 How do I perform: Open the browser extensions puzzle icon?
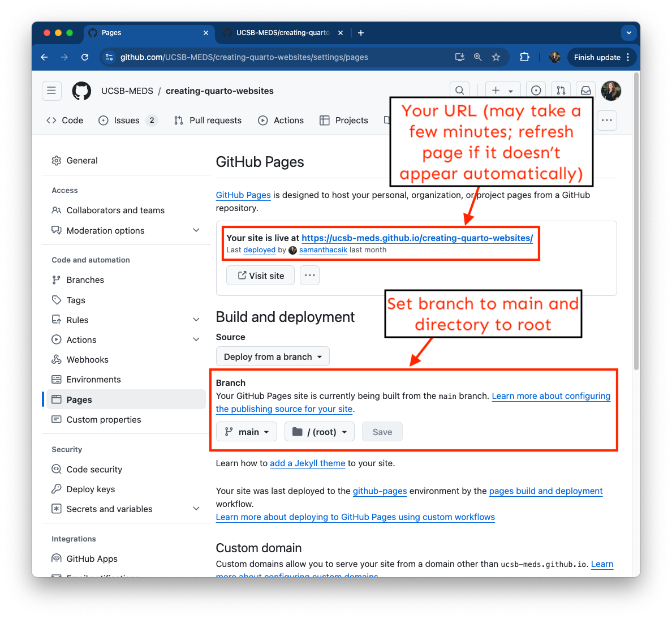524,57
